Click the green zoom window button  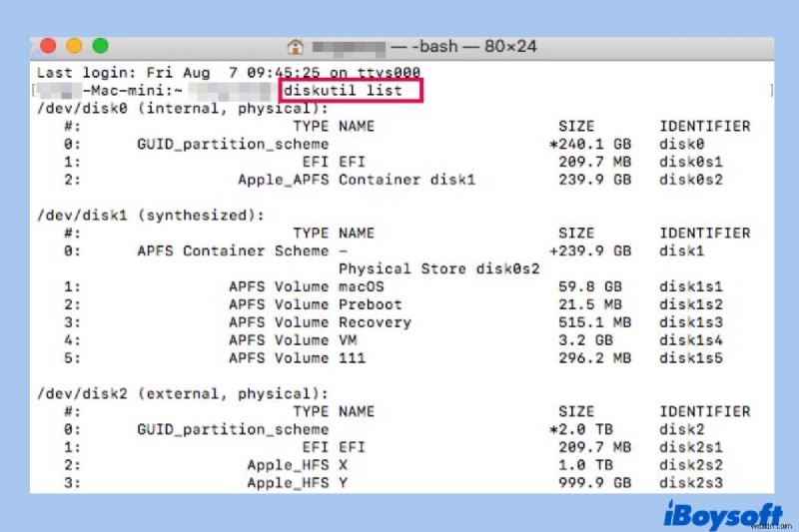(101, 46)
